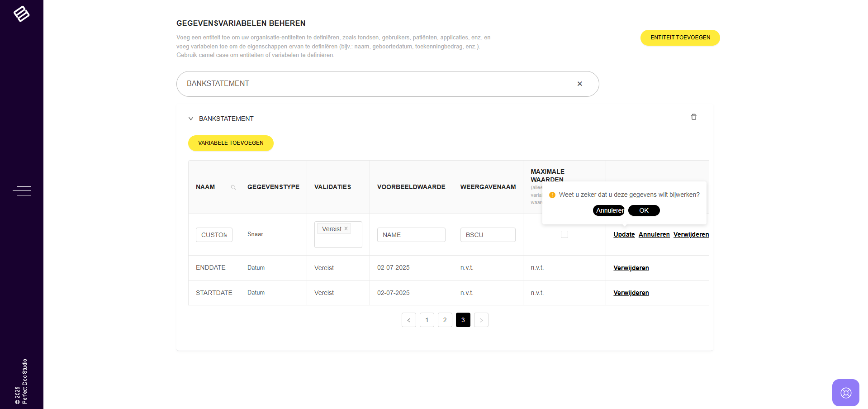Clear the BANKSTATEMENT search field
This screenshot has width=868, height=409.
(x=579, y=84)
